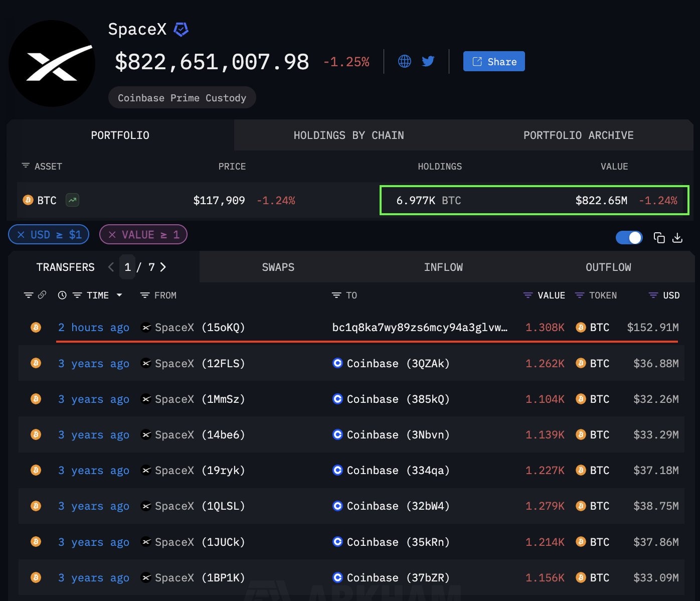Image resolution: width=700 pixels, height=601 pixels.
Task: Select the PORTFOLIO tab
Action: 120,135
